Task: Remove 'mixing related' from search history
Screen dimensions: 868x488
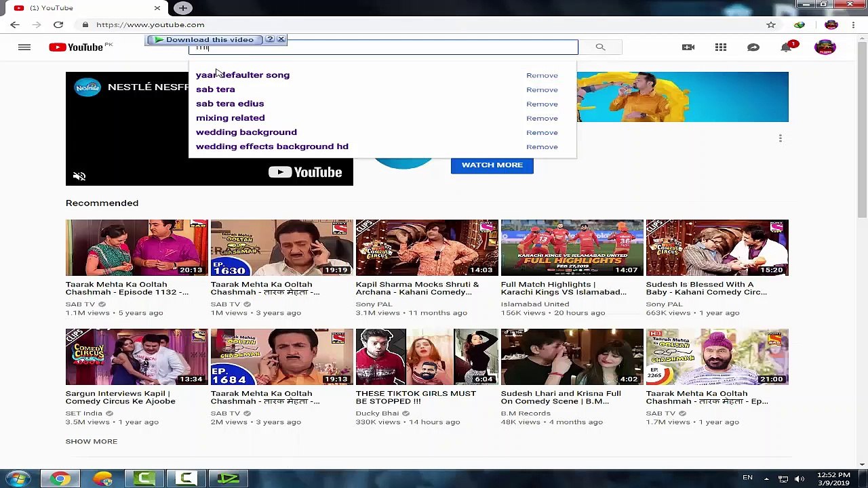Action: (542, 118)
